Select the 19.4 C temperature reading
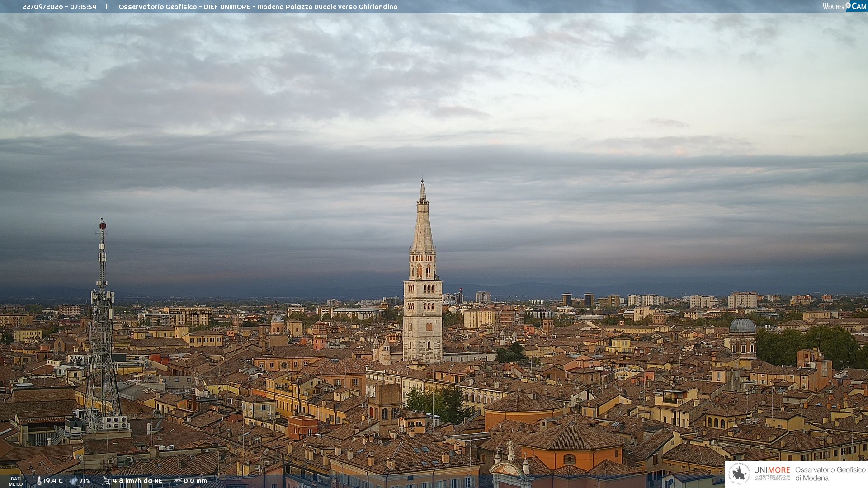 (x=53, y=481)
